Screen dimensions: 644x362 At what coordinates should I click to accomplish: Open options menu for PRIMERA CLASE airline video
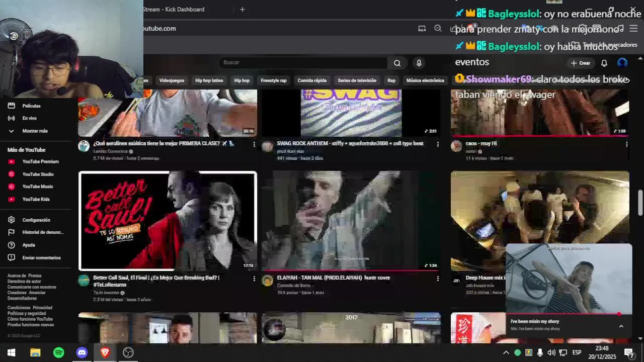click(254, 144)
